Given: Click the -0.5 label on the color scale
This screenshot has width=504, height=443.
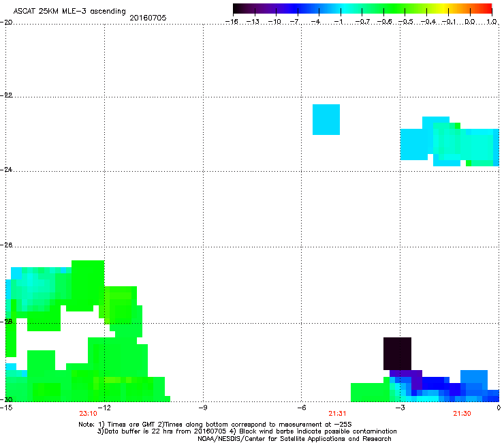Looking at the screenshot, I should point(406,22).
